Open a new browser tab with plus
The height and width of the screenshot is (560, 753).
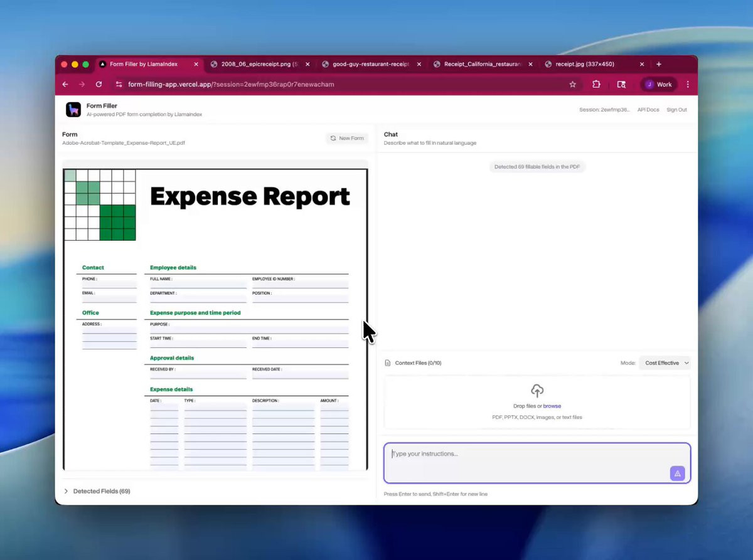[658, 64]
